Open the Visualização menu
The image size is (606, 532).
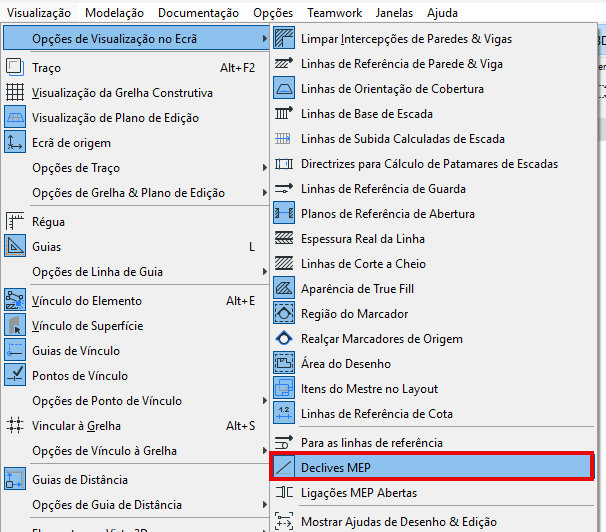39,13
